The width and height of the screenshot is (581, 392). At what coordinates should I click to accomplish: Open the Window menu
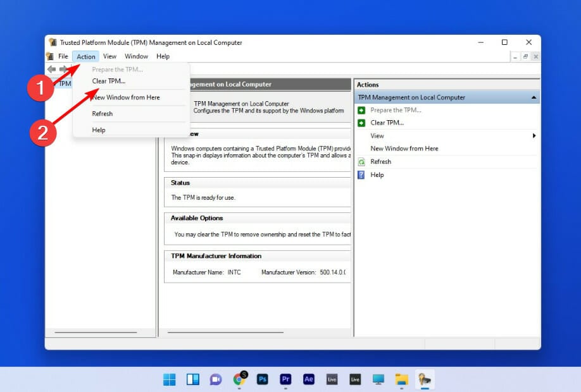coord(135,56)
